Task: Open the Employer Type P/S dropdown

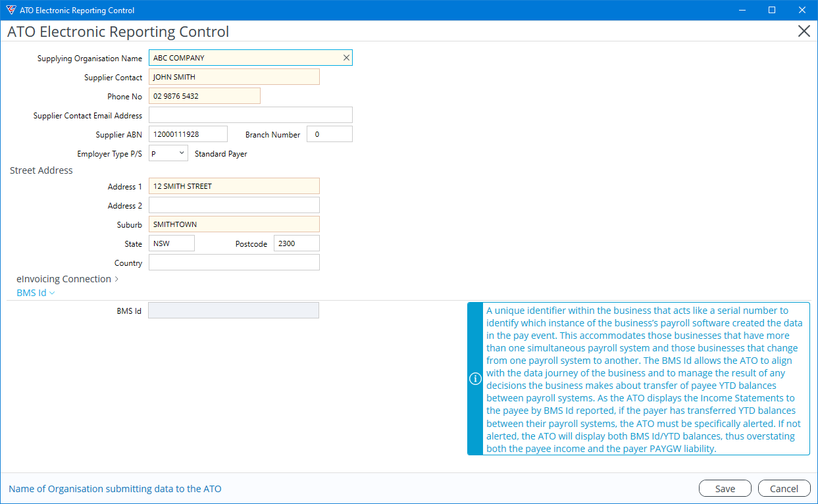Action: pos(168,153)
